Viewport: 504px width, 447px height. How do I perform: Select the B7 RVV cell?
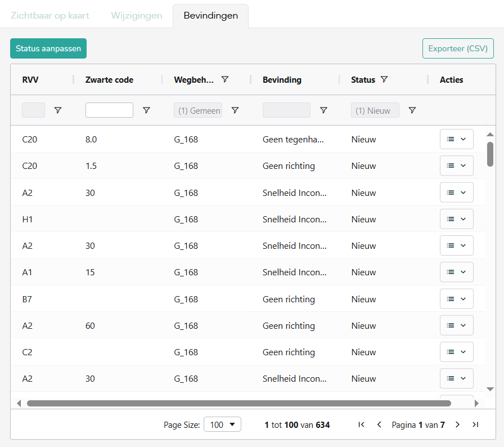27,300
